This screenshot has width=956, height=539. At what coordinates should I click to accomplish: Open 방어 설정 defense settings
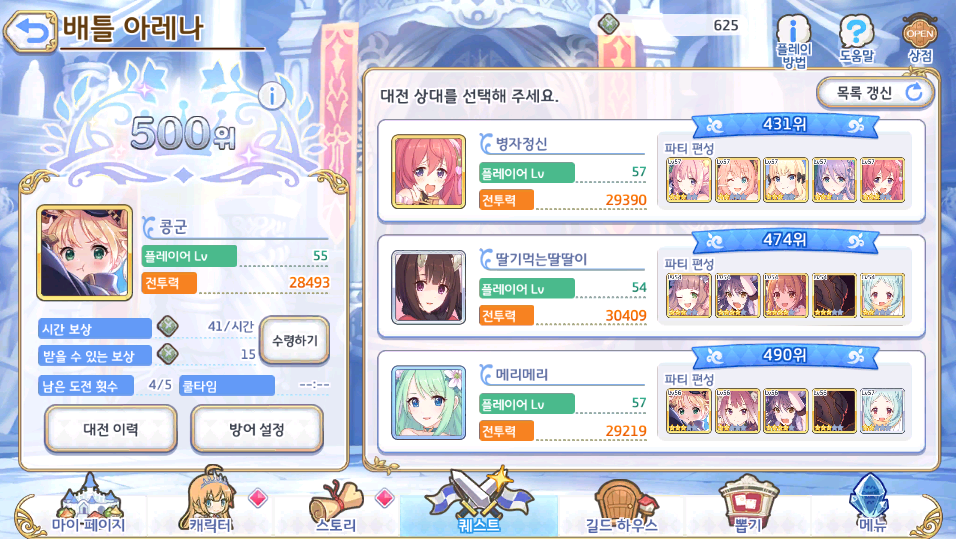click(x=257, y=430)
